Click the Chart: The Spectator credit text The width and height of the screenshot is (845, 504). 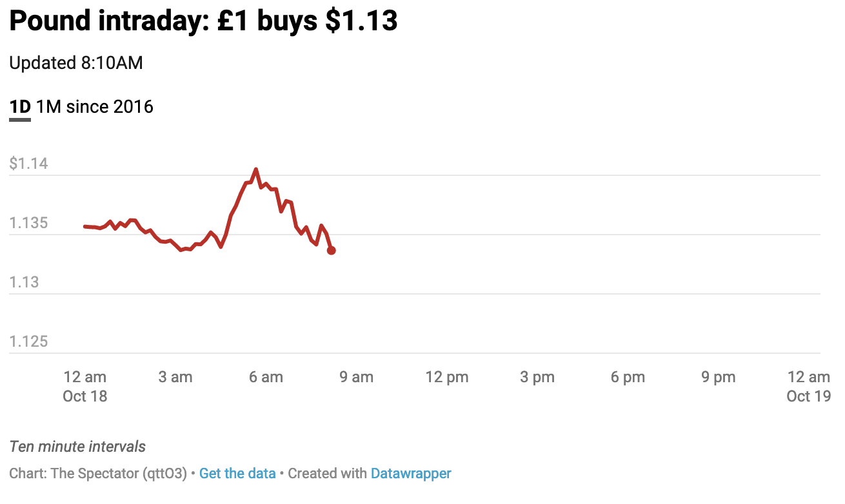point(98,474)
